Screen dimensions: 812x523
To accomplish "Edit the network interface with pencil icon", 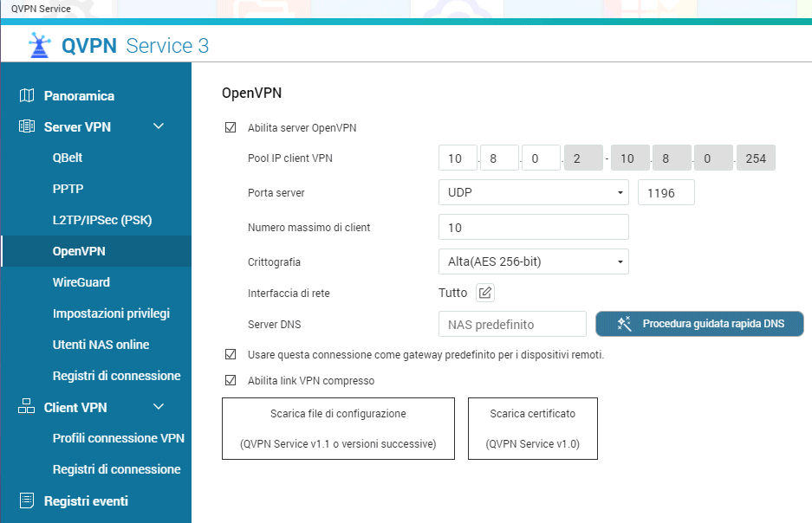I will tap(485, 293).
